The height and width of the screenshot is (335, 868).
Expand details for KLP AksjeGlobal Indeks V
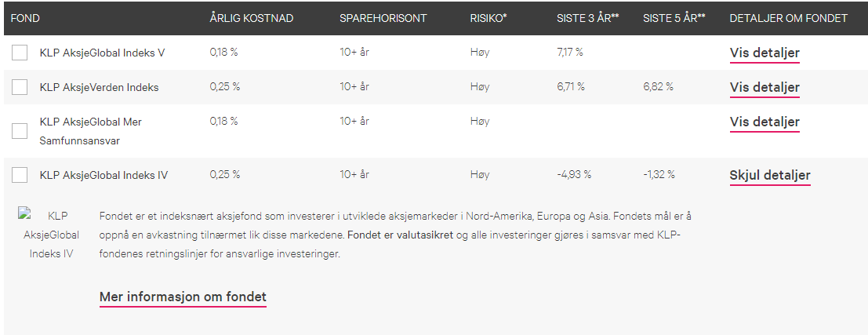coord(764,53)
